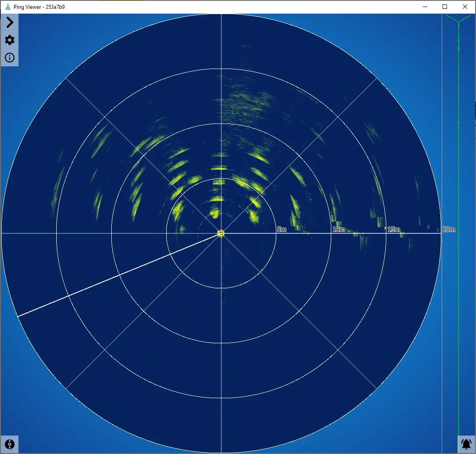Toggle the gradient colormap via settings panel

[9, 40]
